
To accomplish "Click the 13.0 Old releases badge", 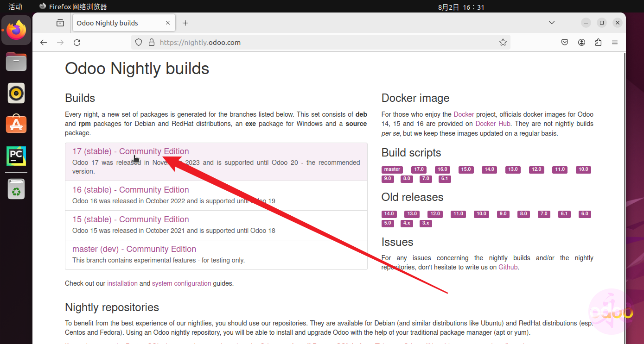I will (x=412, y=214).
